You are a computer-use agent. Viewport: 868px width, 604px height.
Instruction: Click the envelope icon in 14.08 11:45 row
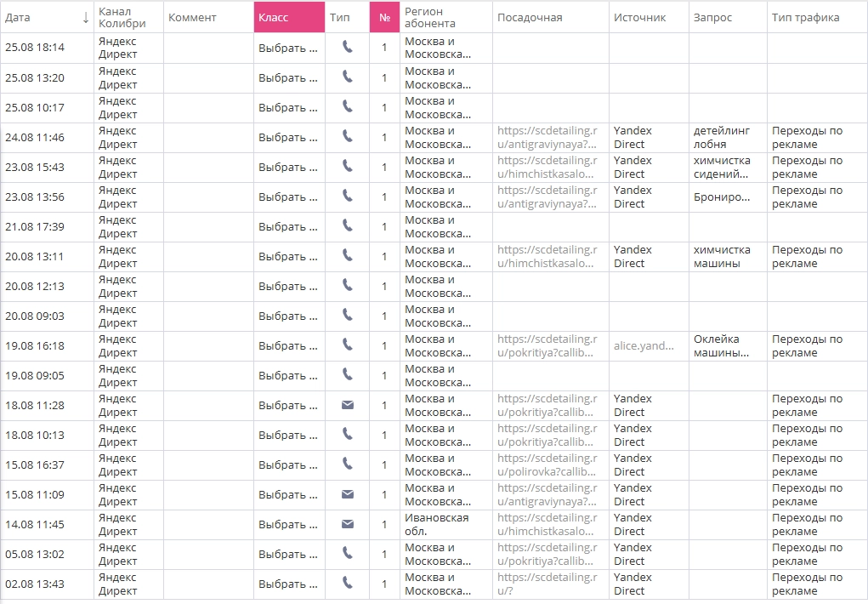click(347, 524)
